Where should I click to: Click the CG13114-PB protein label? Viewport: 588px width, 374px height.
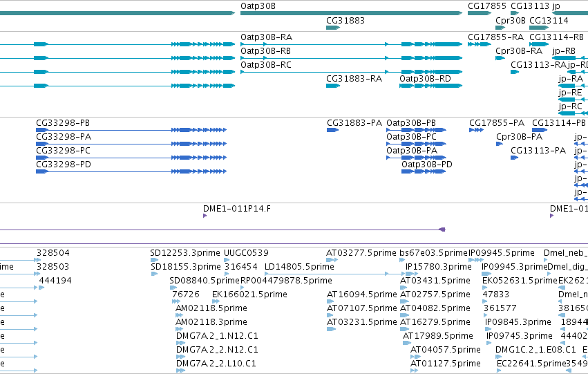559,123
